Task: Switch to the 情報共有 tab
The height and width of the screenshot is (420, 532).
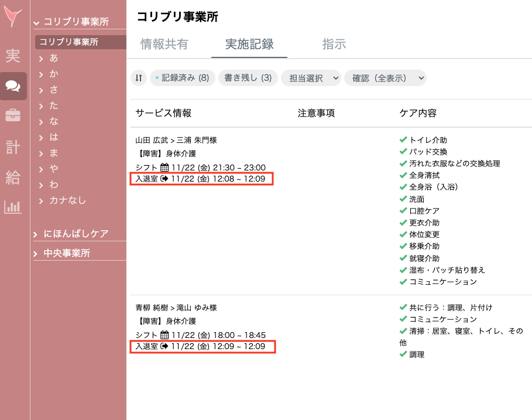Action: tap(163, 44)
